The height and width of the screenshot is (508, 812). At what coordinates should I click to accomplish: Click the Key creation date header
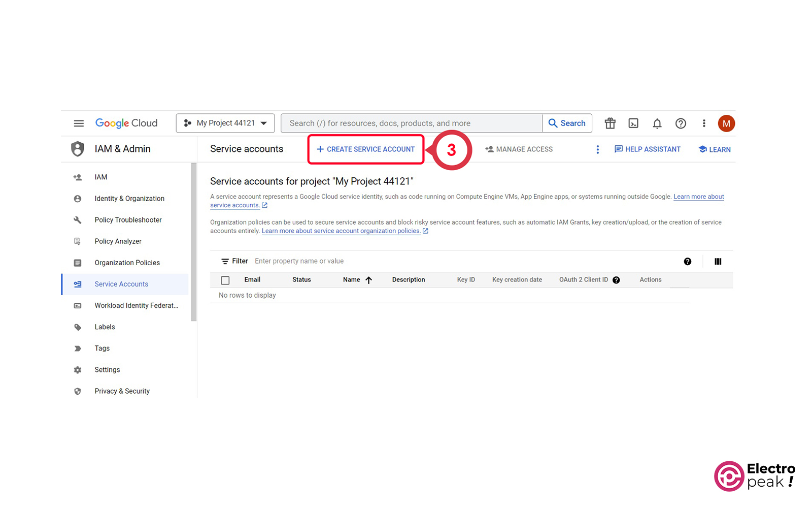(x=517, y=280)
